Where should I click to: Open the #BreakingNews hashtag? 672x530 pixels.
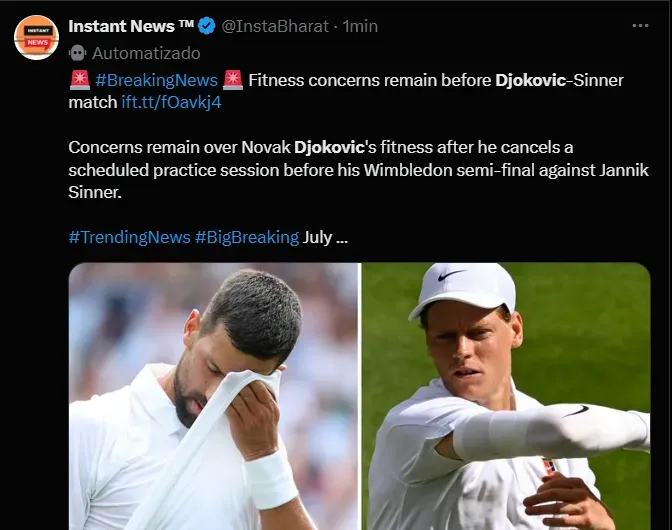(x=156, y=80)
